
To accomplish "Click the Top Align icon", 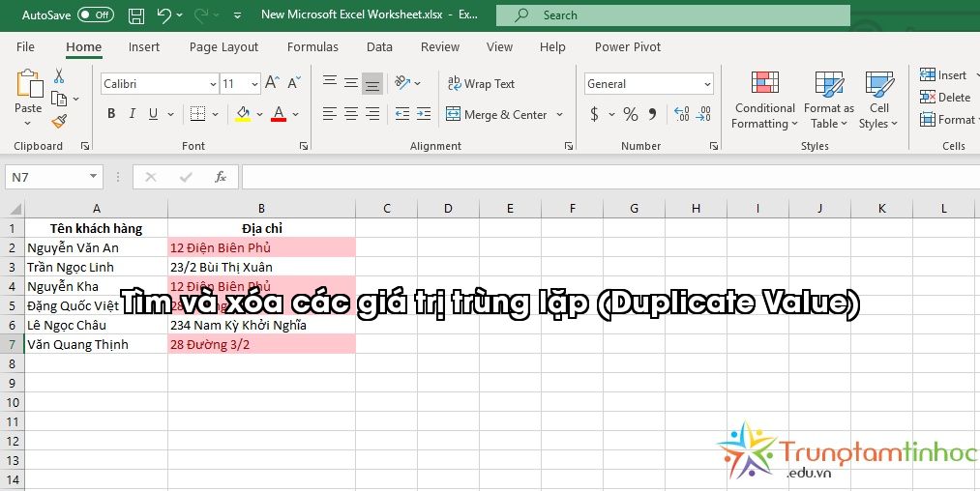I will pos(330,82).
